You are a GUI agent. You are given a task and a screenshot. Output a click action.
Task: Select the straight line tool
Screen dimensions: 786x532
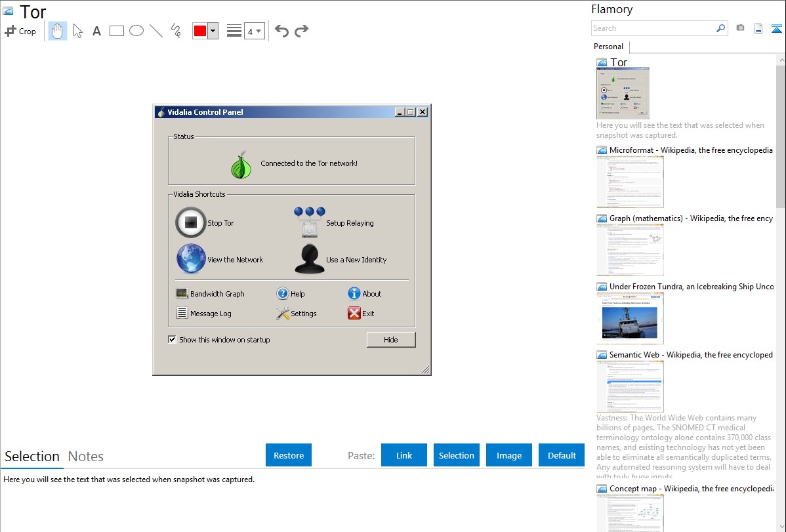(156, 31)
